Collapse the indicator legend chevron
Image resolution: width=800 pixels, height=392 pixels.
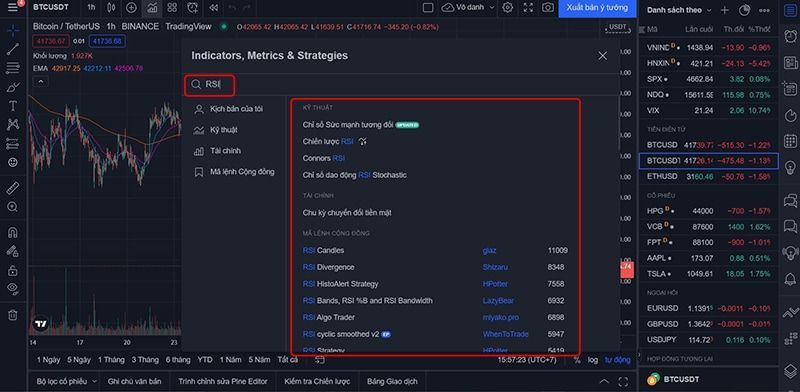click(40, 81)
